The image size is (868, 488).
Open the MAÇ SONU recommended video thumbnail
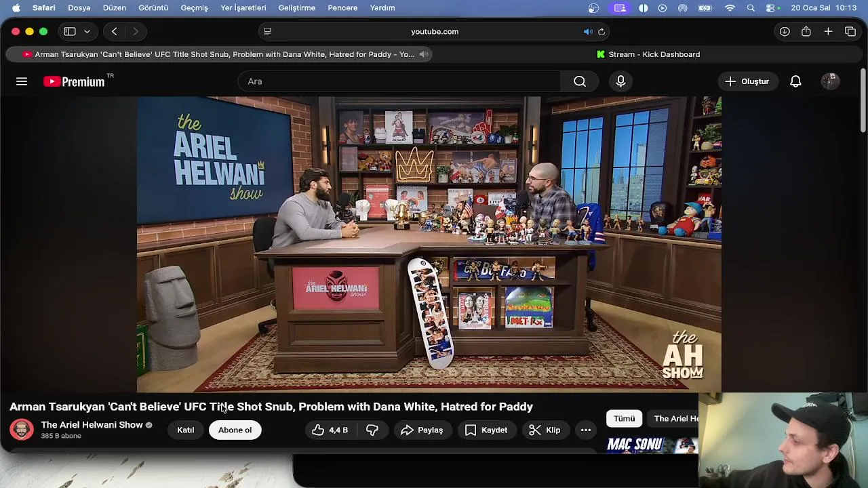[x=652, y=445]
